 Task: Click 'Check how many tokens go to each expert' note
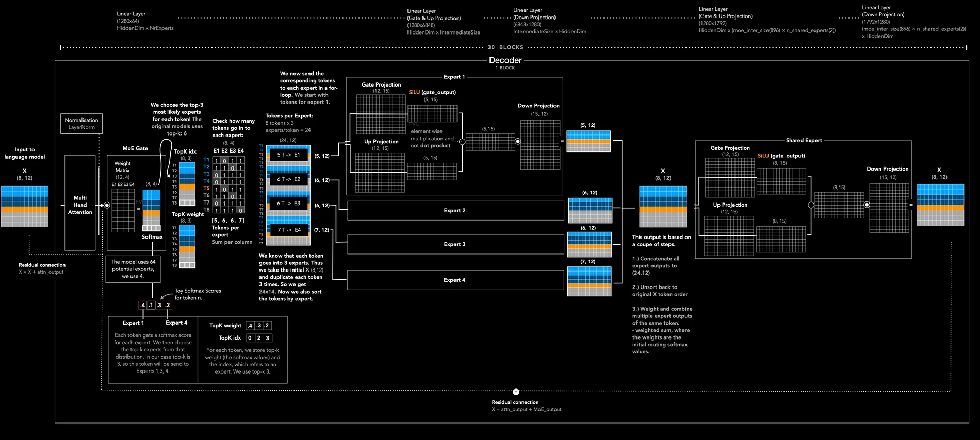point(233,128)
